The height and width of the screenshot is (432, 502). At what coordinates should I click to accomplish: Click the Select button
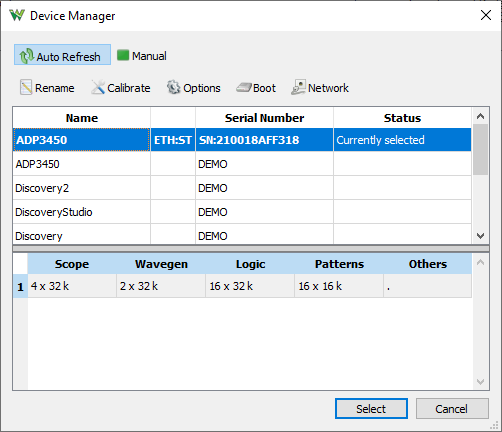pyautogui.click(x=371, y=408)
